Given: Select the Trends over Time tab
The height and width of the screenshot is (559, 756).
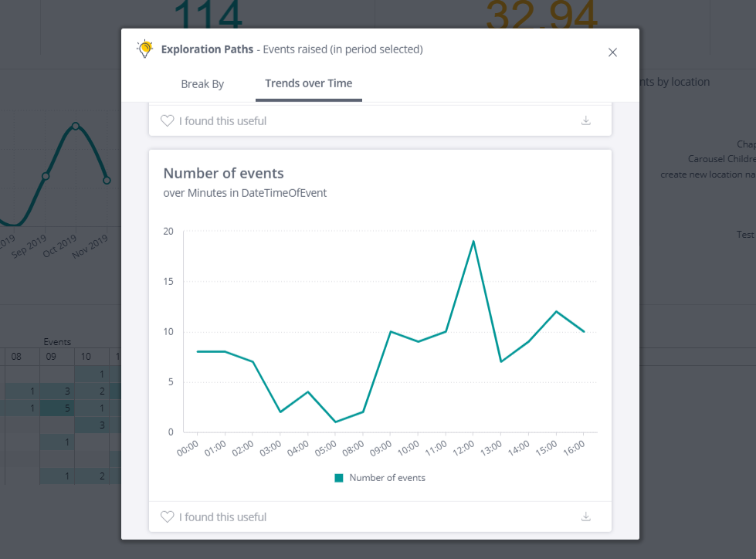Looking at the screenshot, I should [x=309, y=83].
